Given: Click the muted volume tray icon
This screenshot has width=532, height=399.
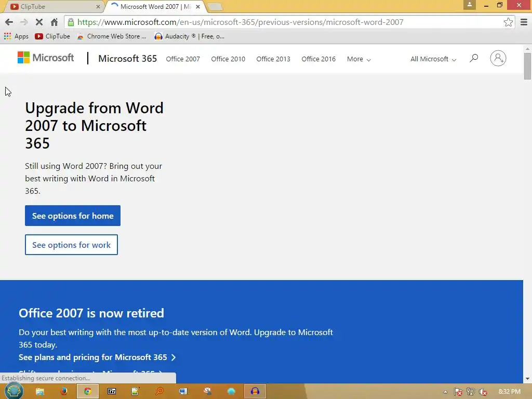Looking at the screenshot, I should [483, 392].
